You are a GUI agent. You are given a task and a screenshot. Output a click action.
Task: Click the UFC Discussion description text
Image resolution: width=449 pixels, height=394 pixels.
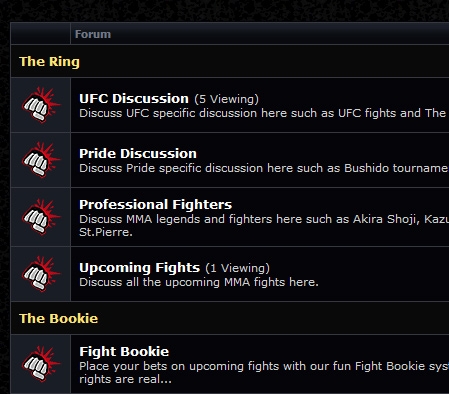click(x=264, y=113)
